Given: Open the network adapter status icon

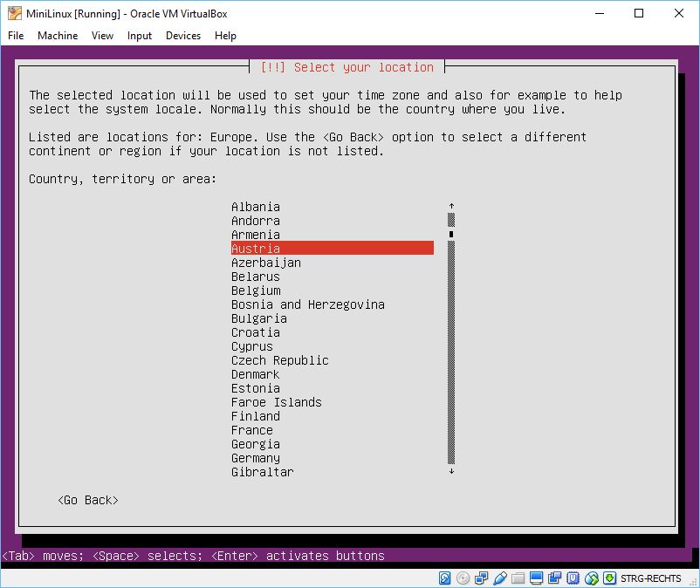Looking at the screenshot, I should (x=481, y=578).
